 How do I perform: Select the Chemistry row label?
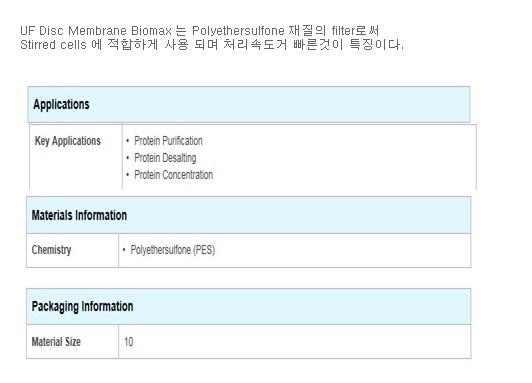pyautogui.click(x=52, y=250)
